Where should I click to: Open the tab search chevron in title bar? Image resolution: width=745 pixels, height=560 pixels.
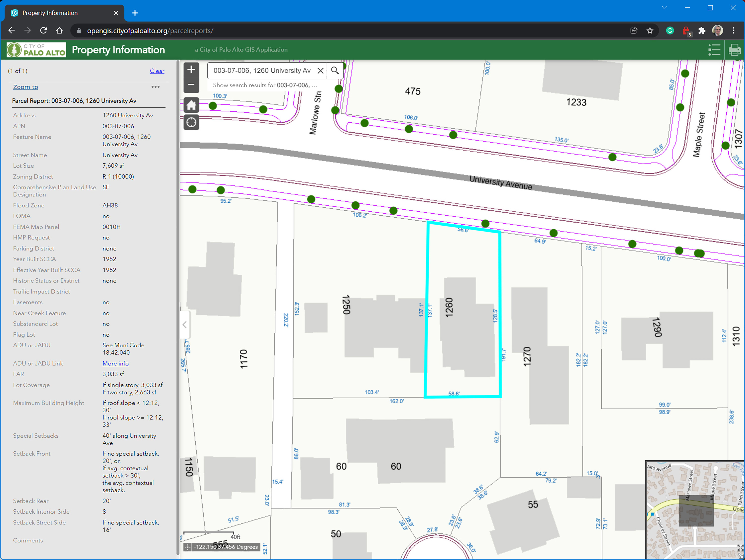(x=665, y=8)
